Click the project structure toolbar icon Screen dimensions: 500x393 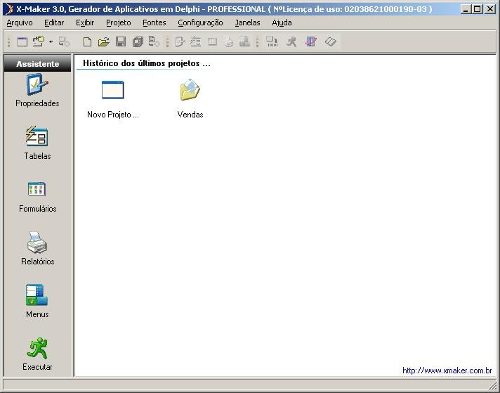[x=38, y=42]
